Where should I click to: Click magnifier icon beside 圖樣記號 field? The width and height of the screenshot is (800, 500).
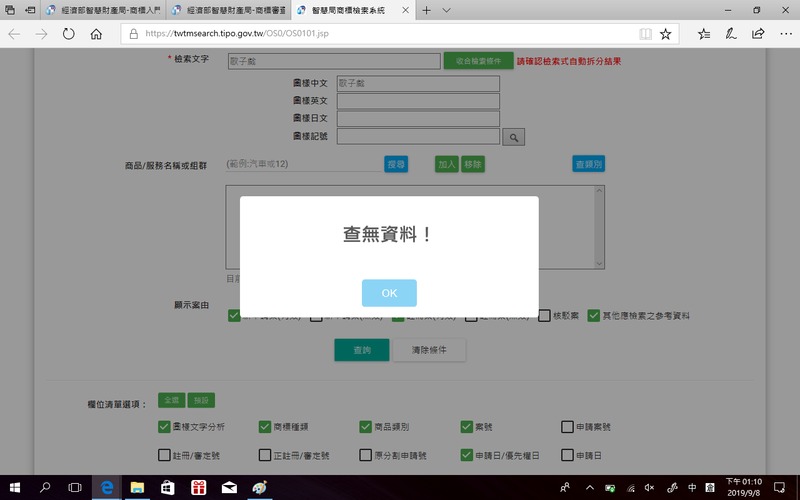click(x=512, y=137)
